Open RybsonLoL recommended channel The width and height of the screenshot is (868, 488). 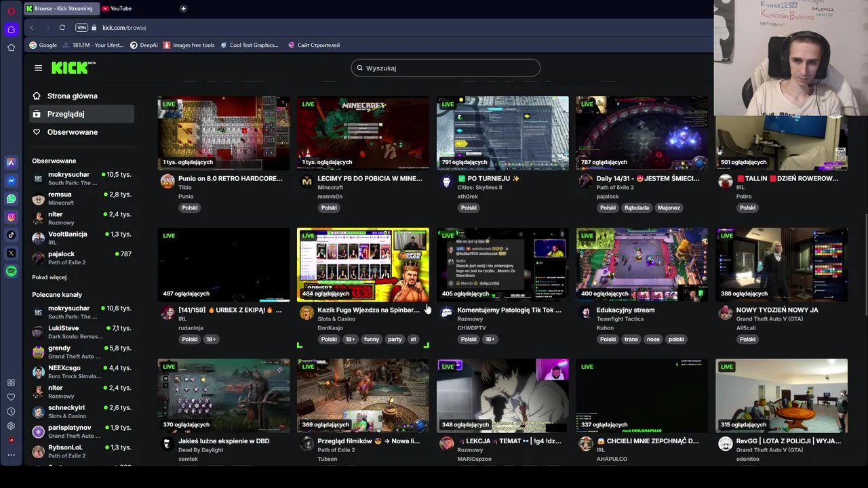click(x=81, y=451)
